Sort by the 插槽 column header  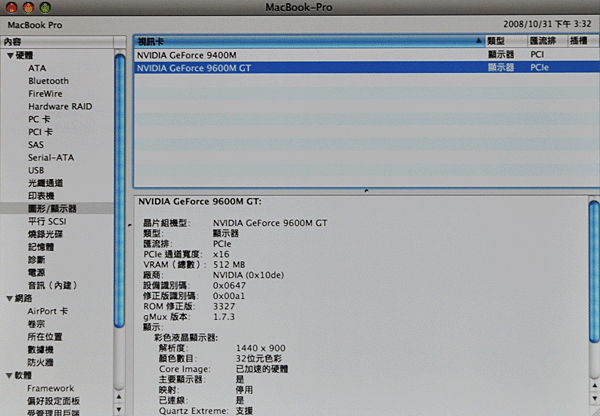(x=584, y=41)
